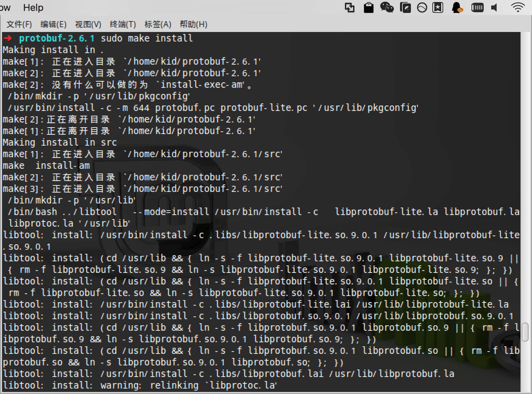Click the 'make install-am' line

coord(46,165)
